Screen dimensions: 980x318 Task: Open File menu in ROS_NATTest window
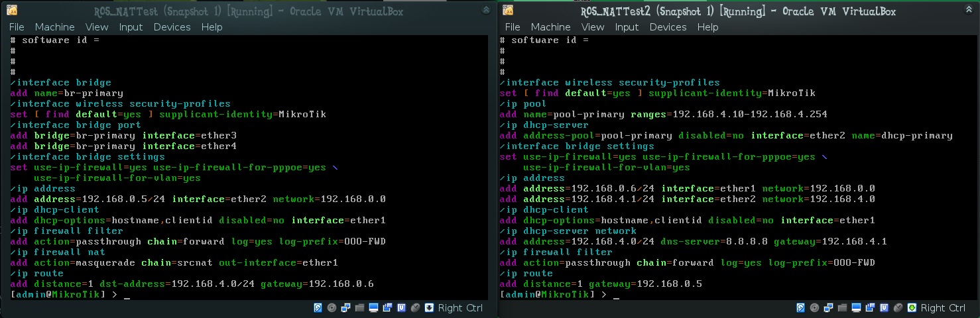17,27
